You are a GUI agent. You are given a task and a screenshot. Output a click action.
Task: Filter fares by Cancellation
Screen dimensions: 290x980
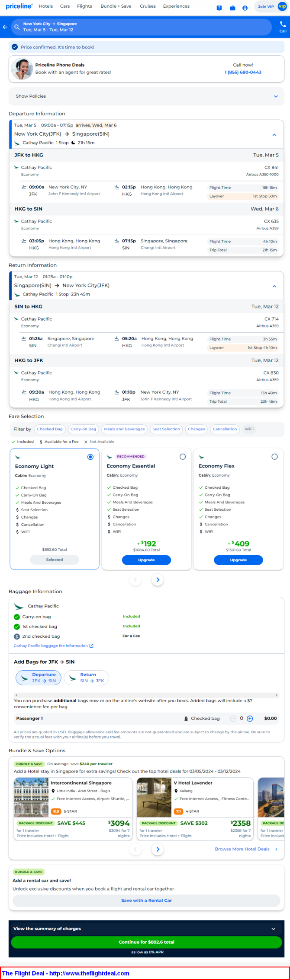click(225, 429)
